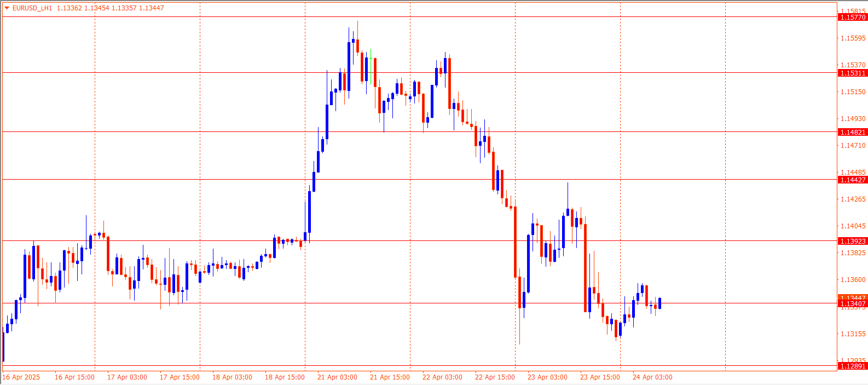Select the 1.14427 red price level label

(853, 180)
